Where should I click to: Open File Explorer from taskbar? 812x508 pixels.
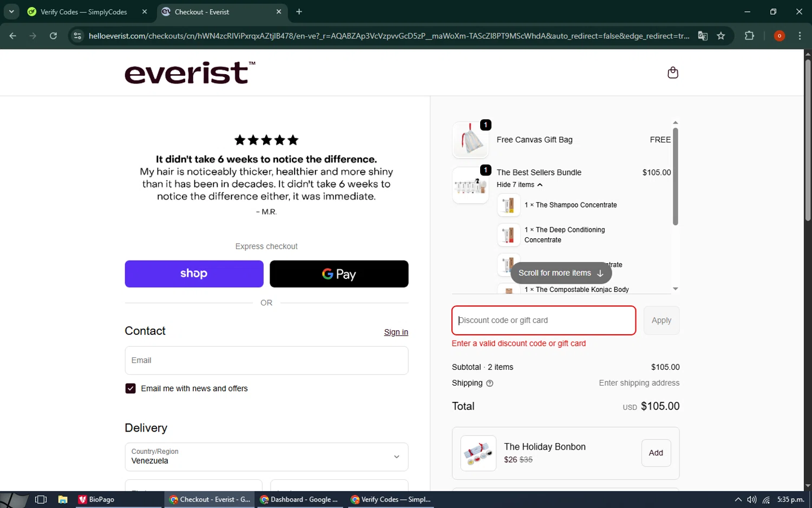pyautogui.click(x=63, y=499)
